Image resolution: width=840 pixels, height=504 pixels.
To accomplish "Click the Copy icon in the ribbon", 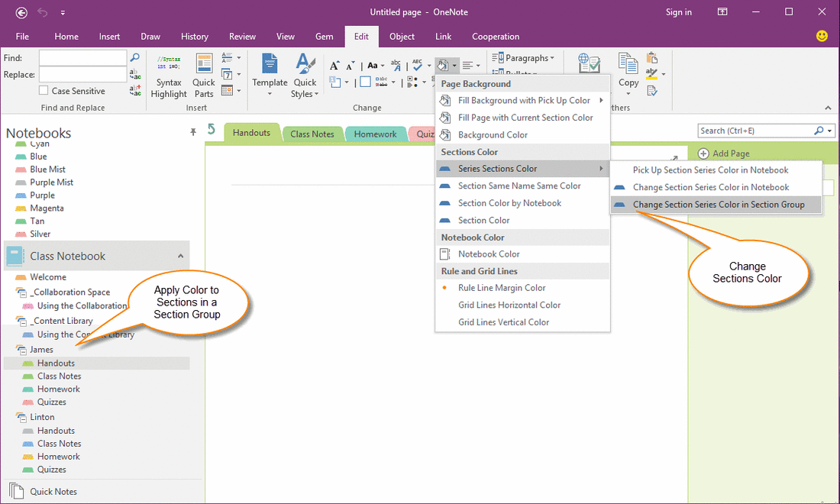I will [628, 63].
